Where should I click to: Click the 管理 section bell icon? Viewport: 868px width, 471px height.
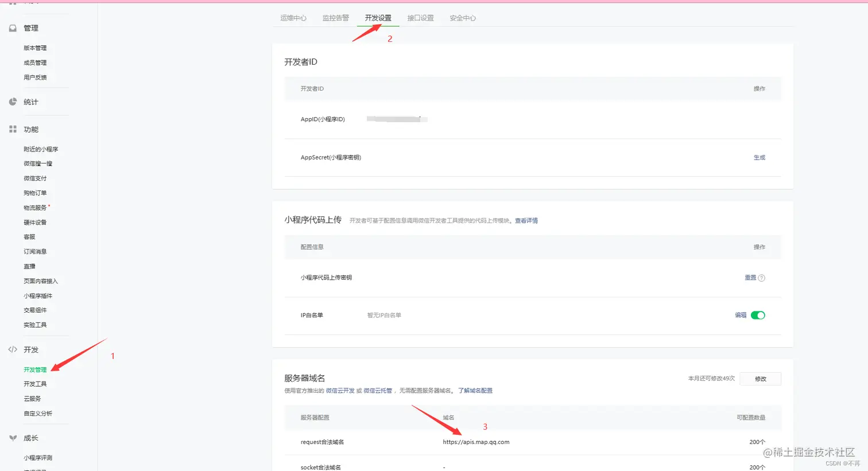(13, 28)
